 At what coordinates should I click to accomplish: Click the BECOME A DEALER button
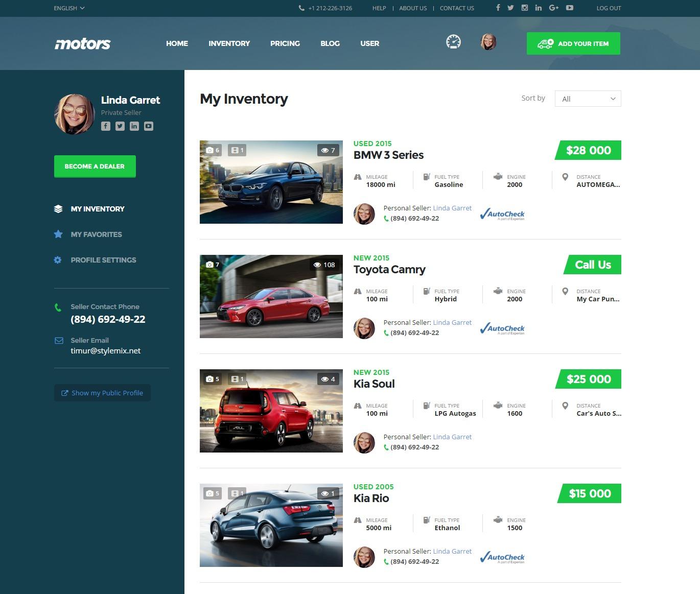(x=95, y=167)
